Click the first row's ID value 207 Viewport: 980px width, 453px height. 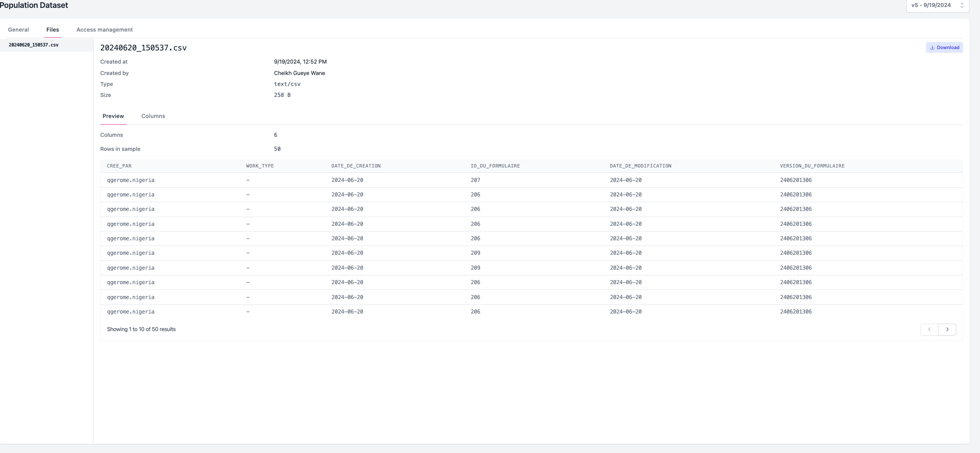(x=475, y=180)
